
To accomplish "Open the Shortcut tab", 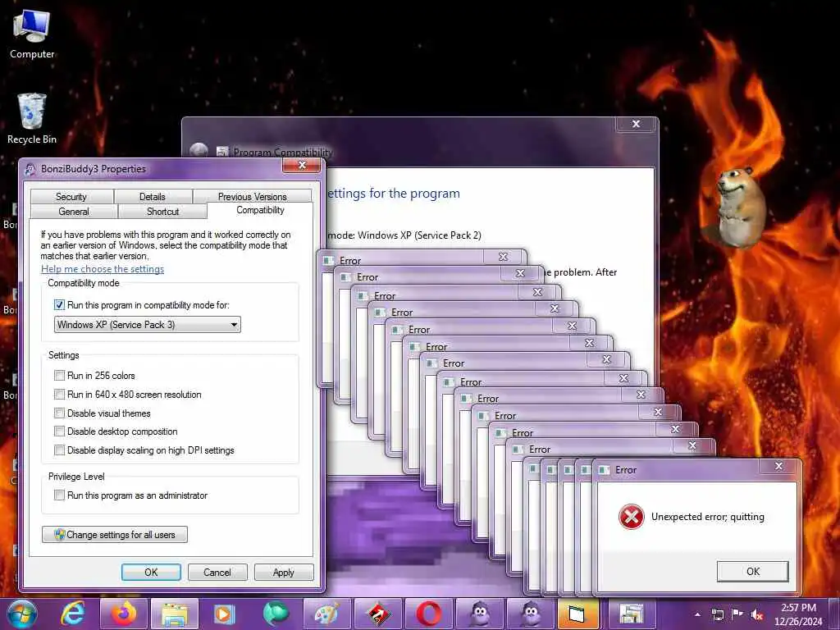I will [x=163, y=211].
